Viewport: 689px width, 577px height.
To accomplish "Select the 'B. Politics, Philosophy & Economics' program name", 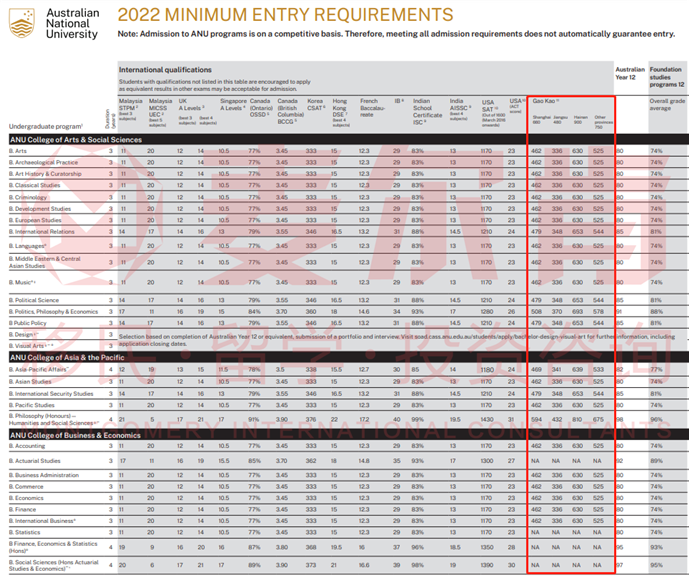I will pos(53,312).
